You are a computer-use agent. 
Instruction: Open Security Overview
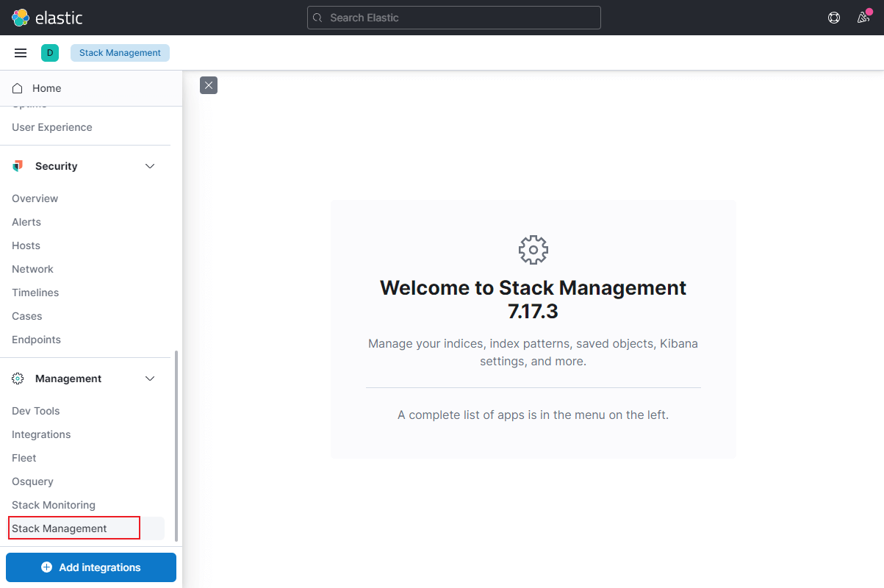[x=35, y=198]
